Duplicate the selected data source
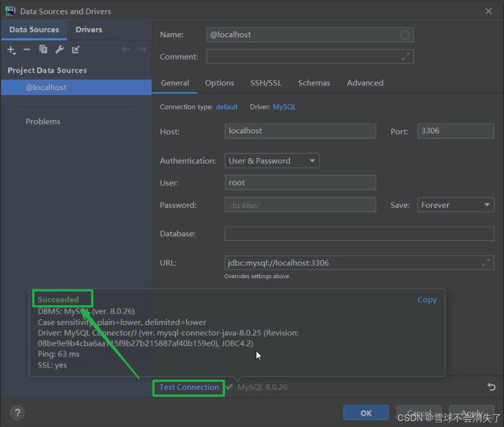504x427 pixels. tap(43, 49)
